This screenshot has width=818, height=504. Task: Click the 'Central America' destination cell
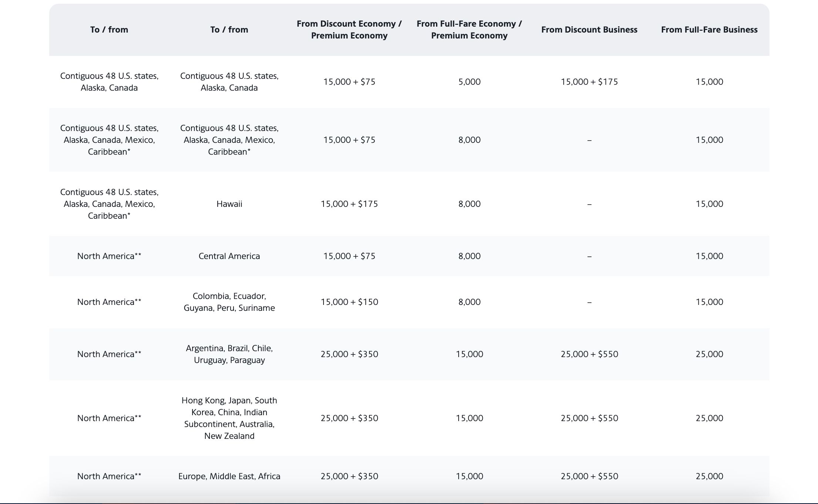point(229,256)
